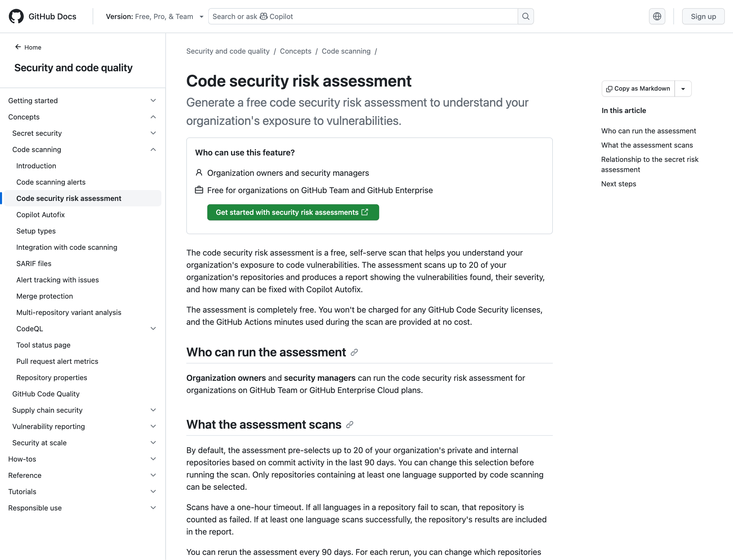
Task: Open Code scanning alerts in sidebar
Action: coord(51,182)
